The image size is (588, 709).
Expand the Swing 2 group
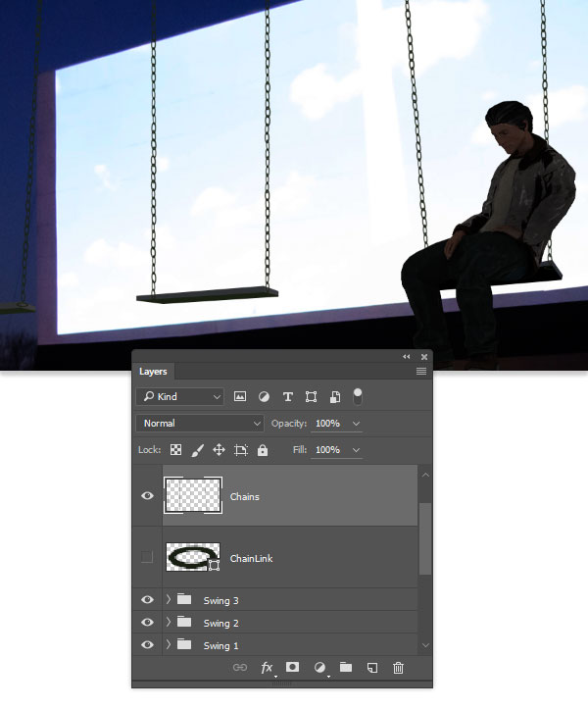[x=169, y=622]
